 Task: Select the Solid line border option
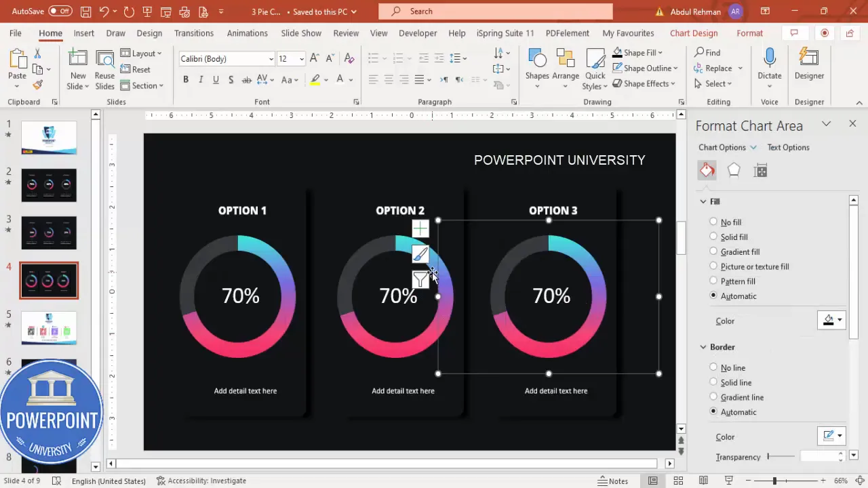coord(713,382)
